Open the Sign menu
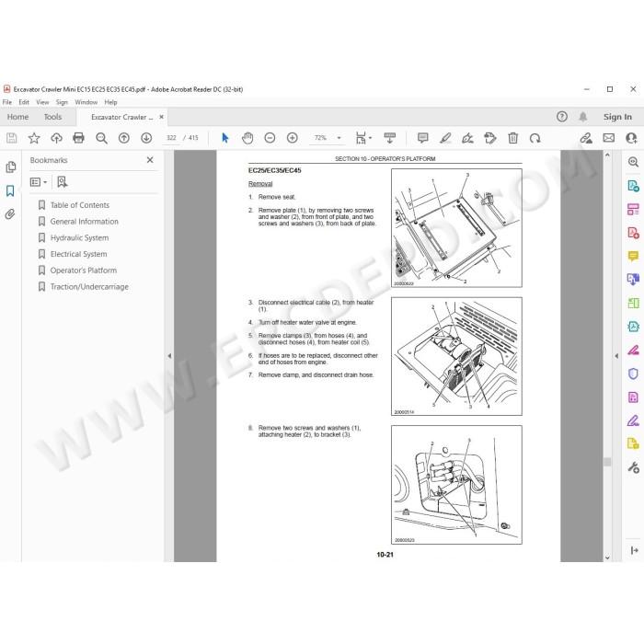This screenshot has width=644, height=644. pyautogui.click(x=62, y=102)
